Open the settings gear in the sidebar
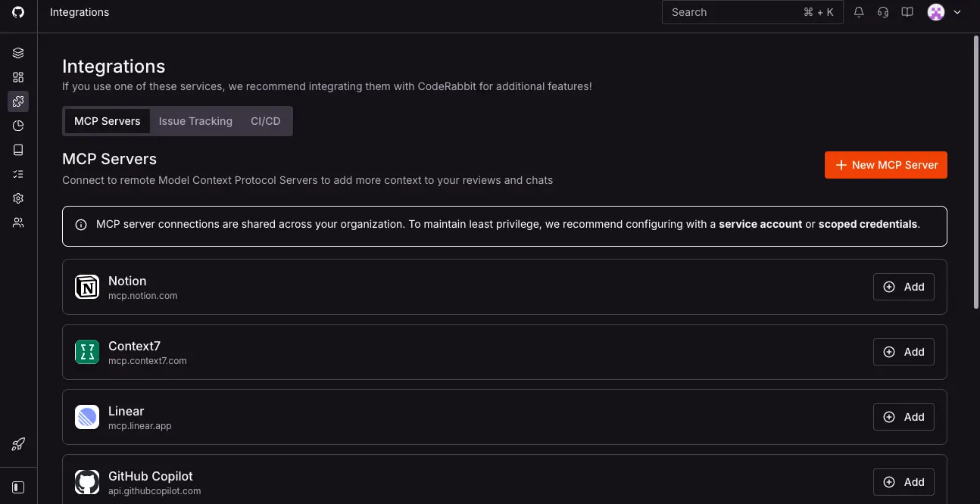980x504 pixels. [18, 198]
